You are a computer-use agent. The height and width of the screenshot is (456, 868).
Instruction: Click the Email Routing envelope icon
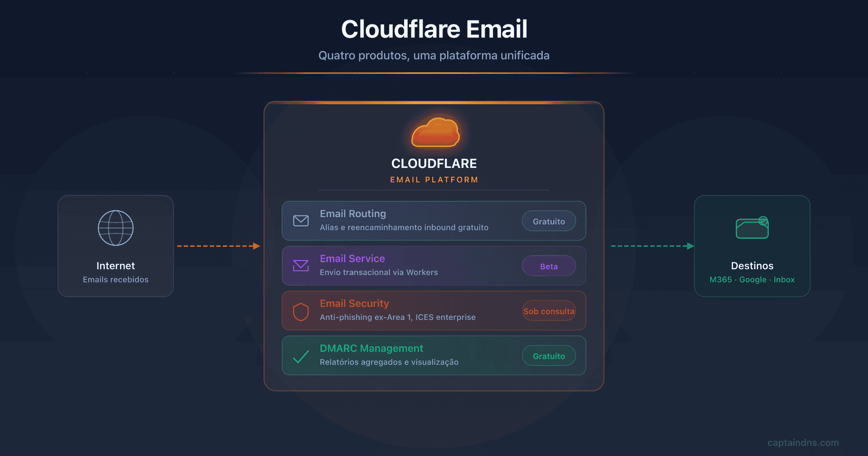click(x=301, y=221)
